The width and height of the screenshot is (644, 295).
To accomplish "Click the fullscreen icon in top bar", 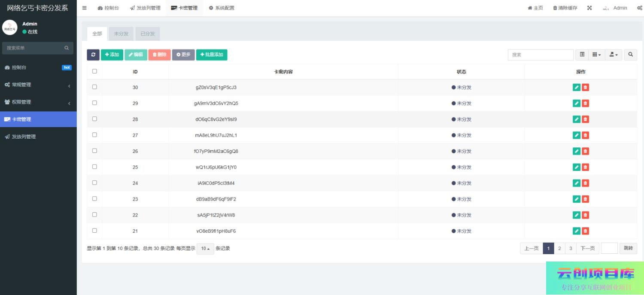I will tap(589, 8).
